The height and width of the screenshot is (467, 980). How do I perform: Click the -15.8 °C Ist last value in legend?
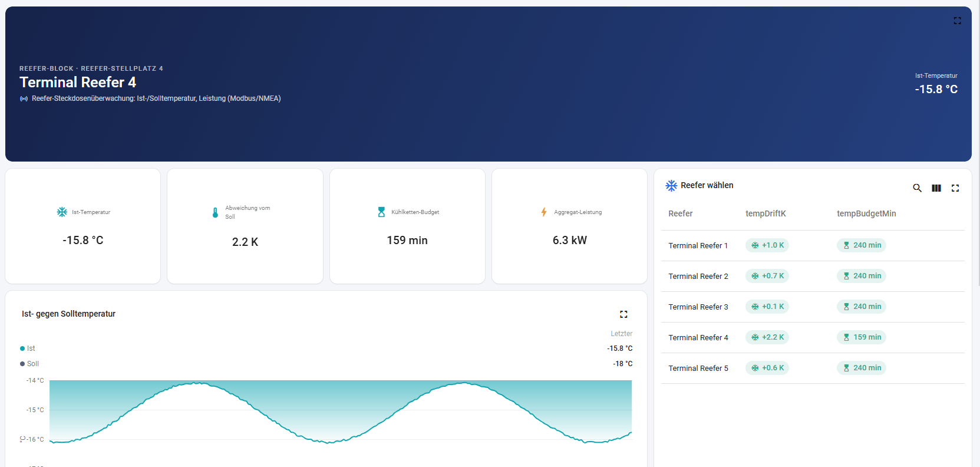point(620,348)
